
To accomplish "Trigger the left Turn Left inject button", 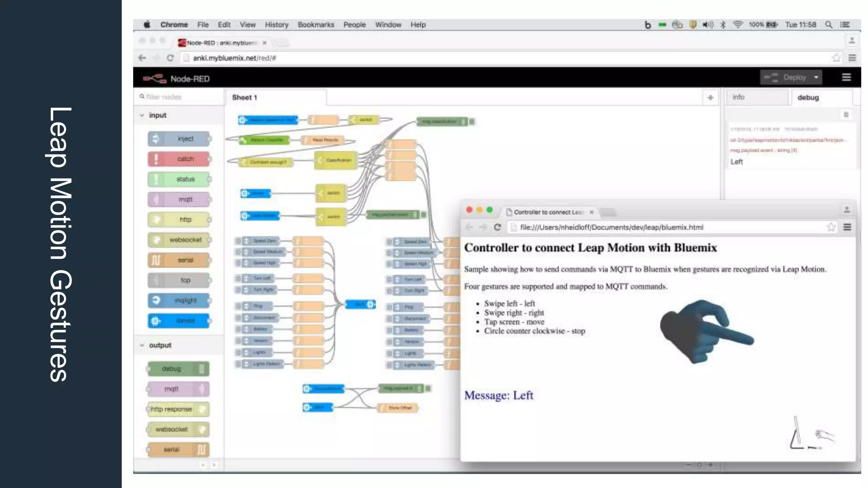I will pyautogui.click(x=238, y=278).
